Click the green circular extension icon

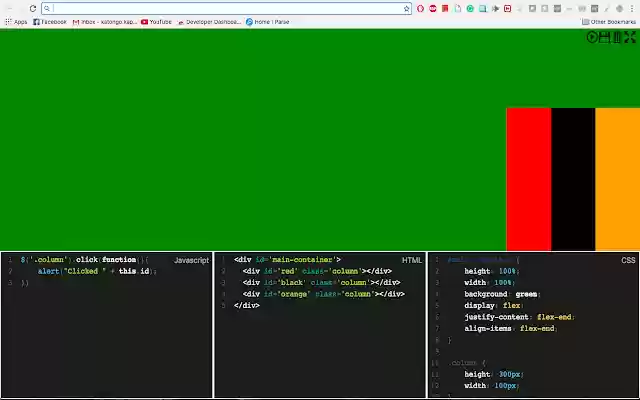coord(470,9)
